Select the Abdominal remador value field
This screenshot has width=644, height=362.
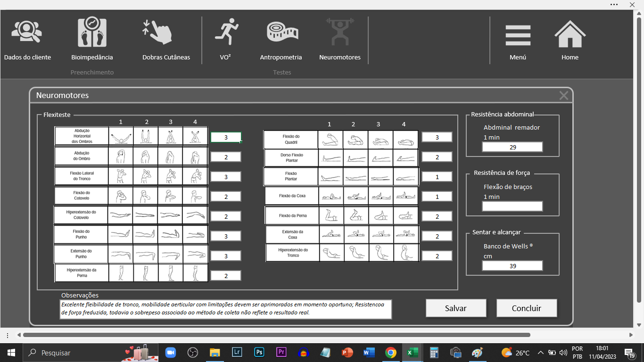point(512,147)
